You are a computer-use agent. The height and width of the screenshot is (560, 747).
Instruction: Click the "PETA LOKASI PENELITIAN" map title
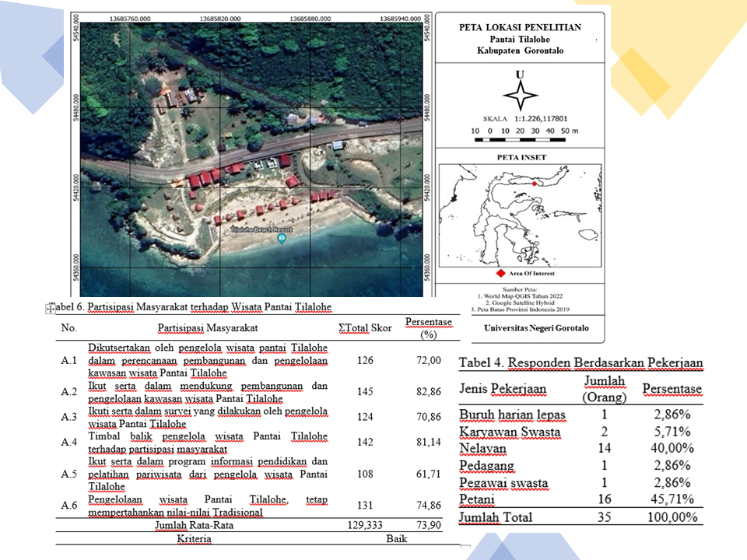(x=521, y=28)
